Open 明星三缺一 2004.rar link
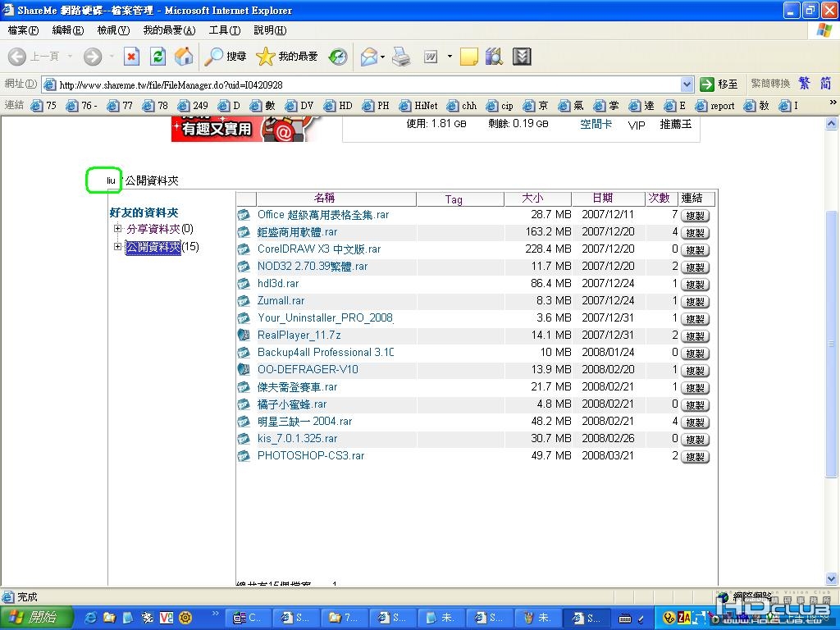 coord(305,422)
